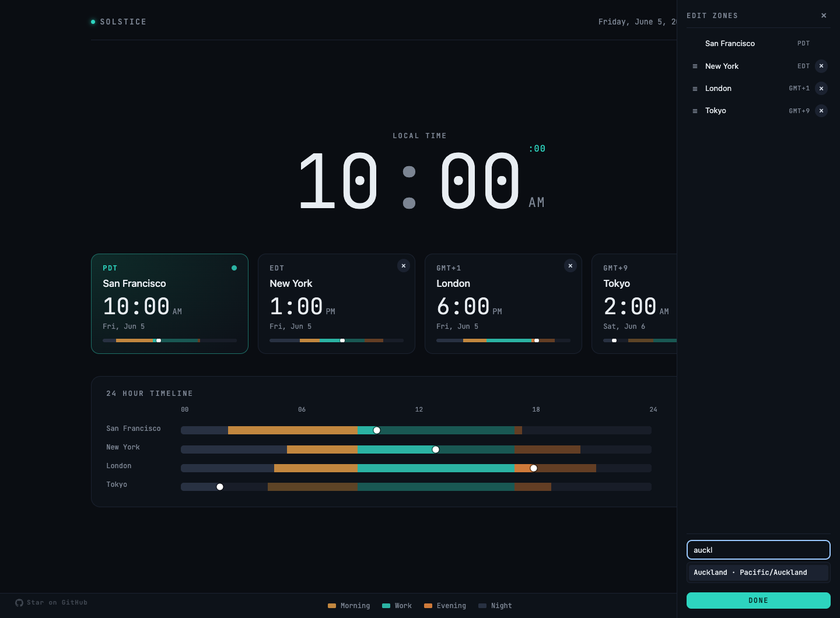Click the San Francisco row in Edit Zones
The width and height of the screenshot is (840, 618).
pyautogui.click(x=758, y=44)
